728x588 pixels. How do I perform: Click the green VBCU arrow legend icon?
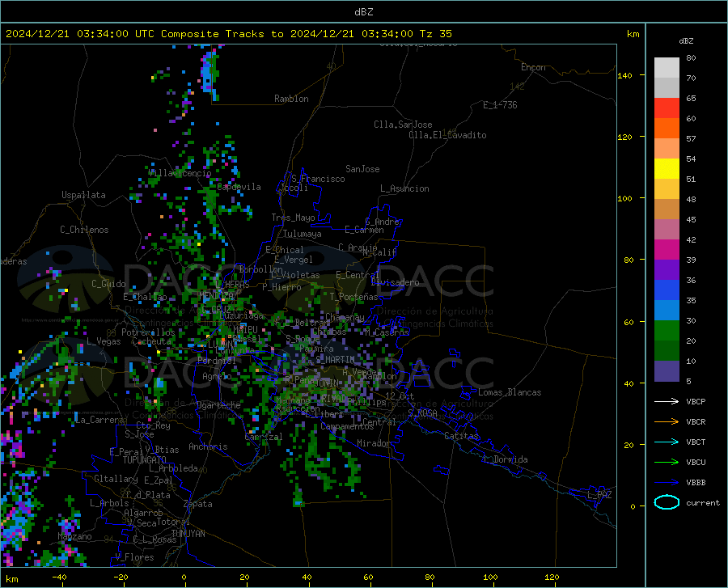click(x=667, y=463)
